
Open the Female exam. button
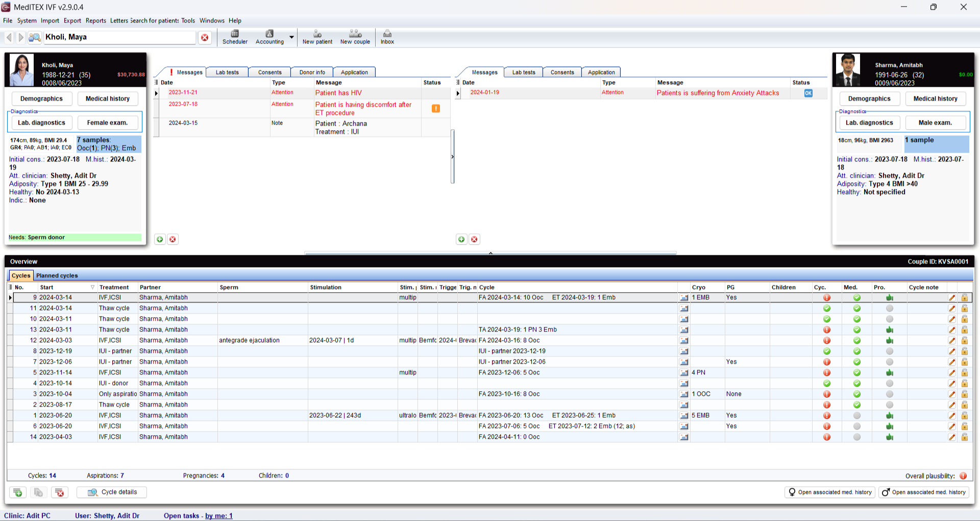point(107,123)
